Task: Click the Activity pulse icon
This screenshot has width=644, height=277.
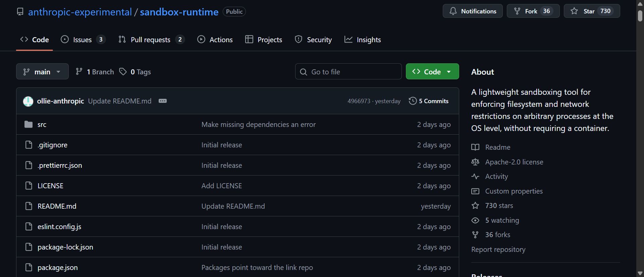Action: click(475, 177)
